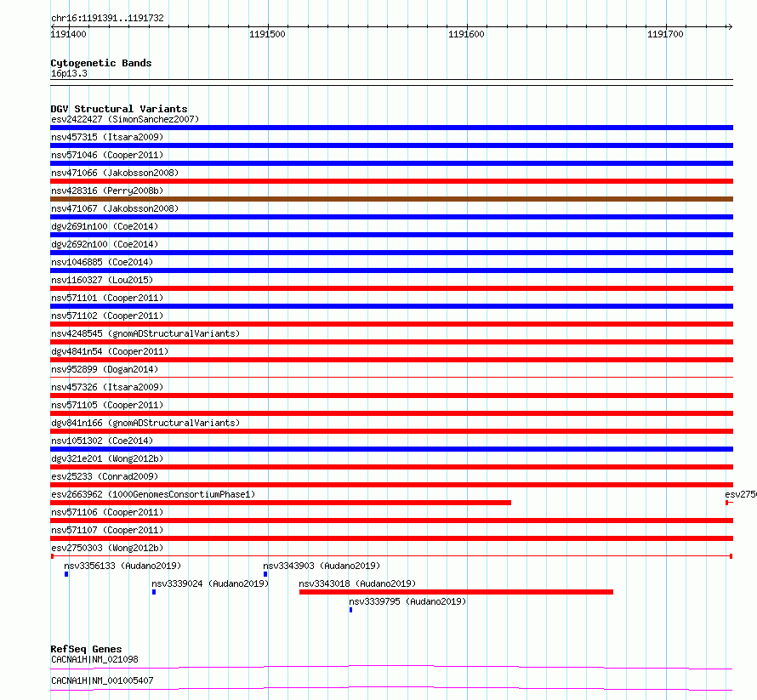
Task: Click the esv2663962 (1000GenomesConsortiumPhase1) red bar
Action: click(281, 503)
